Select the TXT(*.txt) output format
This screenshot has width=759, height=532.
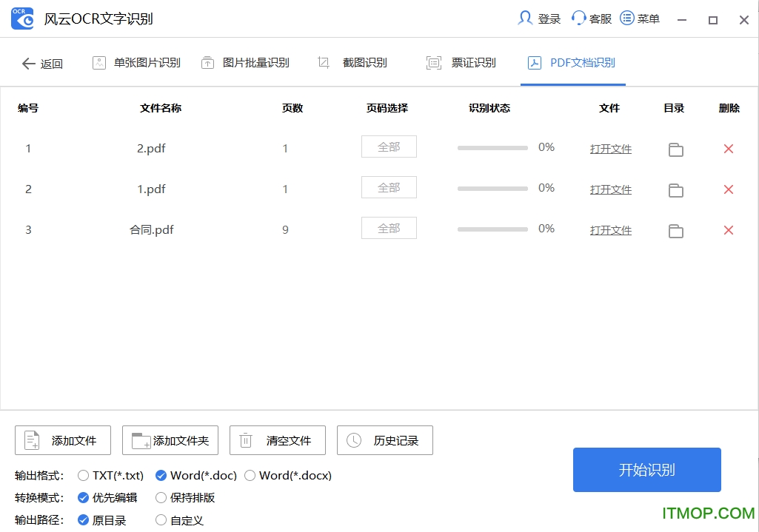pyautogui.click(x=84, y=476)
